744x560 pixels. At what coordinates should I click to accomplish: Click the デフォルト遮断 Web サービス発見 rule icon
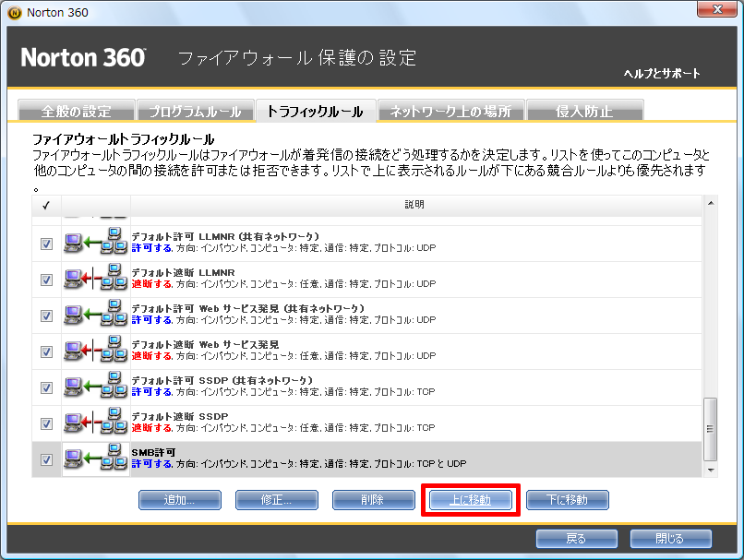[95, 351]
